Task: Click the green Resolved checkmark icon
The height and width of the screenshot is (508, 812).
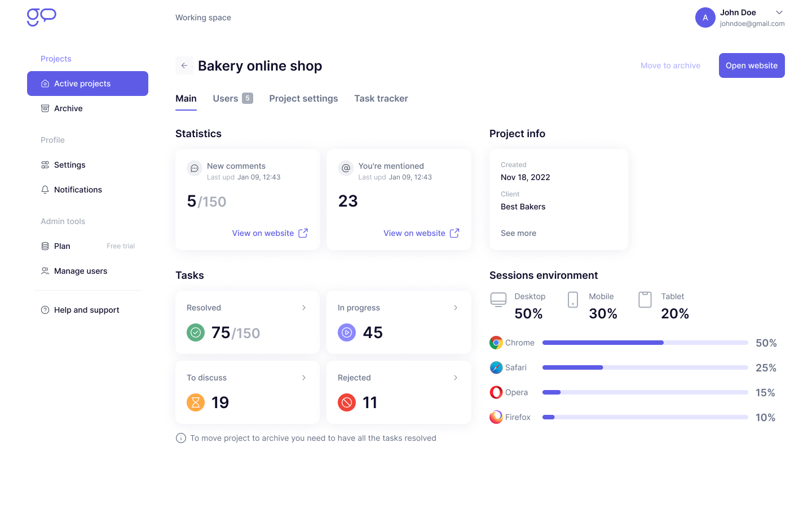Action: pyautogui.click(x=196, y=332)
